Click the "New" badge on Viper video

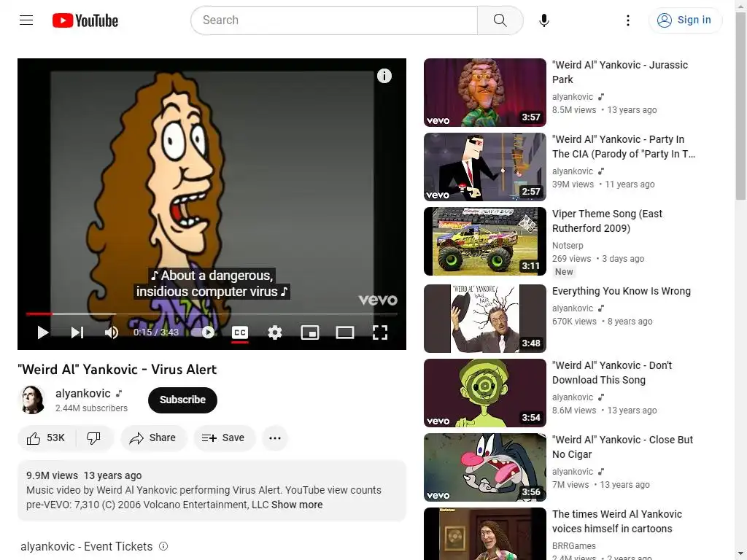564,272
